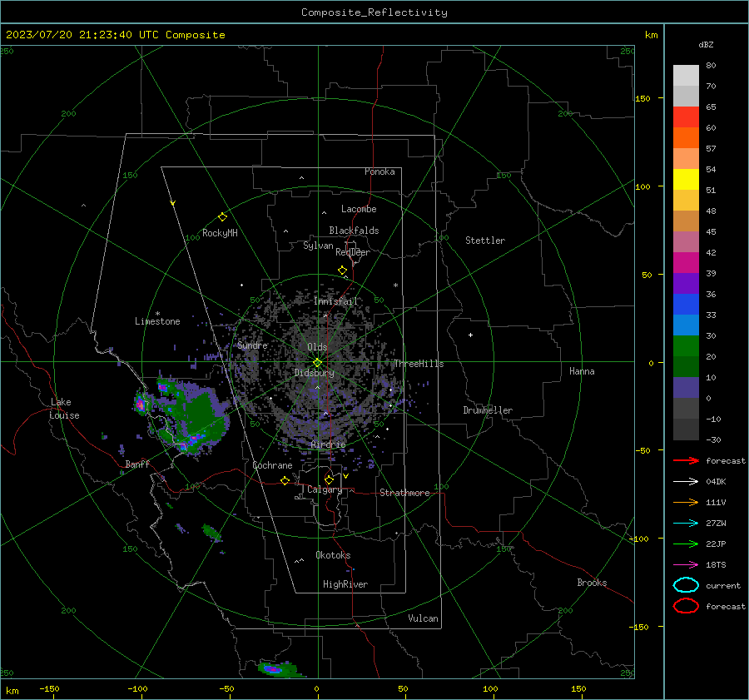Click the yellow diamond marker near Cochrane

285,480
